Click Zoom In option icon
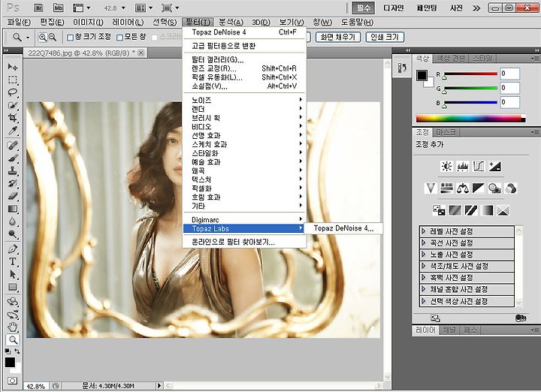541x392 pixels. (x=43, y=38)
